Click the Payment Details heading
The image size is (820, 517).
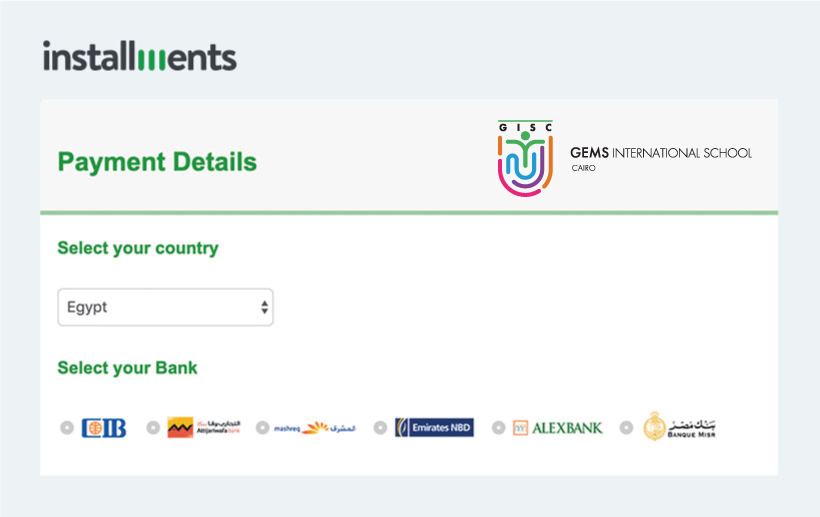click(x=157, y=162)
